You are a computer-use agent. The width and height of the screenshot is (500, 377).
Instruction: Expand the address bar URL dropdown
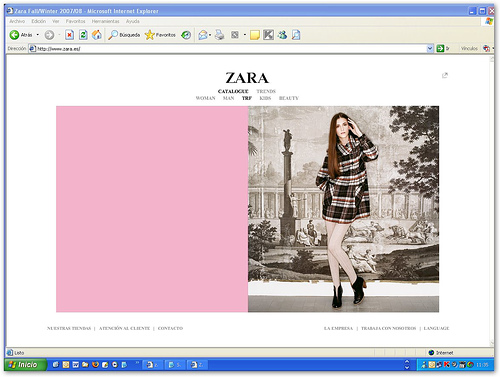pos(430,49)
